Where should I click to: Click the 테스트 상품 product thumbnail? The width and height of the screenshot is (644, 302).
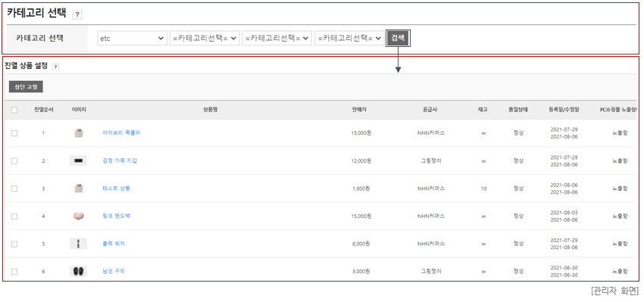click(x=79, y=188)
